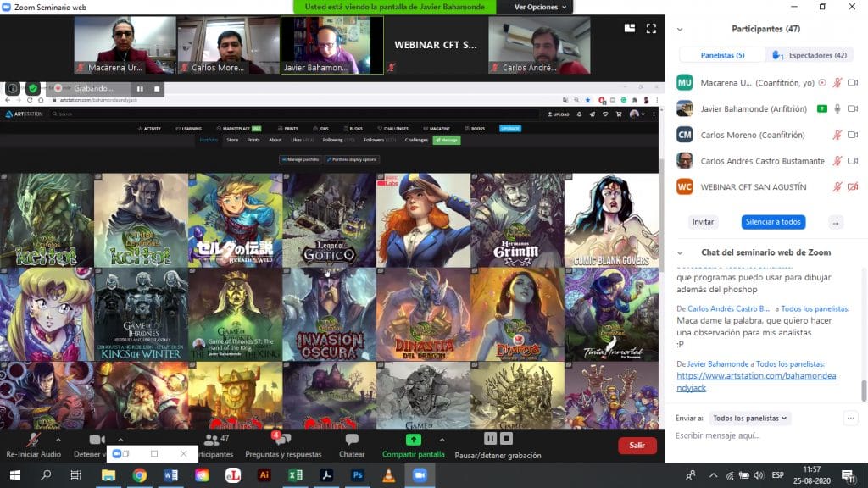This screenshot has width=868, height=488.
Task: Switch to the gallery view layout icon
Action: click(630, 28)
